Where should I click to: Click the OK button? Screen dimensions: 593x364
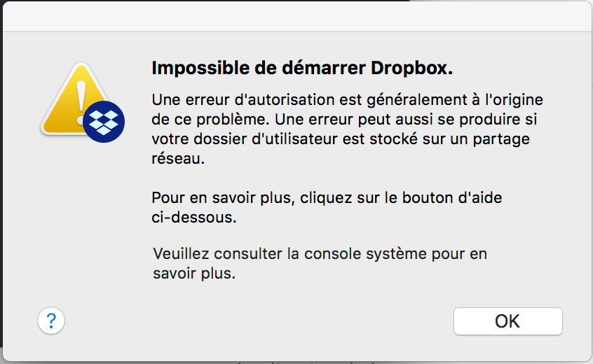pyautogui.click(x=507, y=321)
